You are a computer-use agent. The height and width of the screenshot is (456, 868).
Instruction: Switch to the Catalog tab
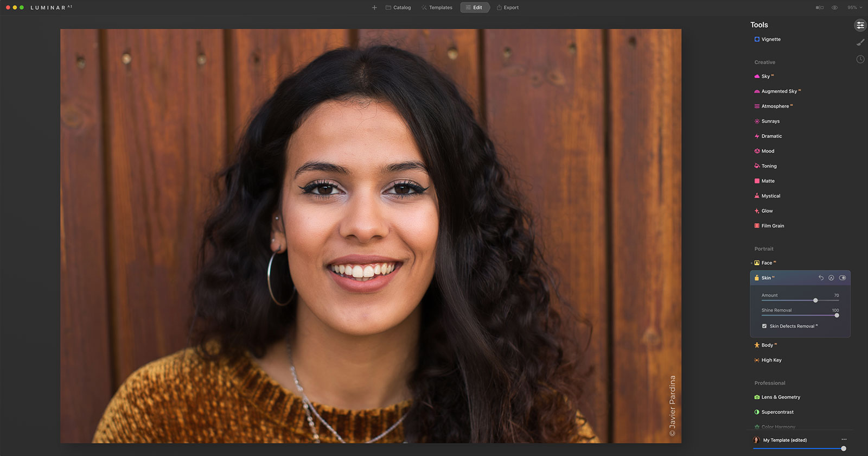click(x=398, y=8)
